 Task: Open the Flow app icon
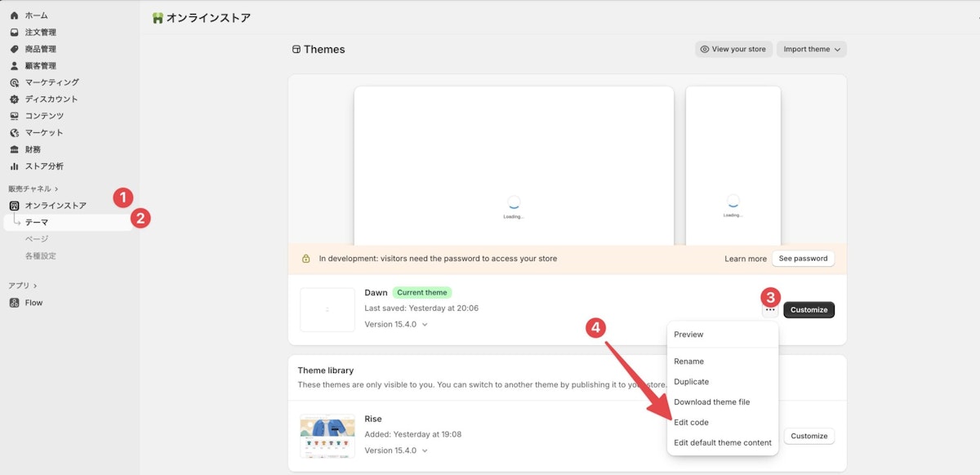point(14,303)
